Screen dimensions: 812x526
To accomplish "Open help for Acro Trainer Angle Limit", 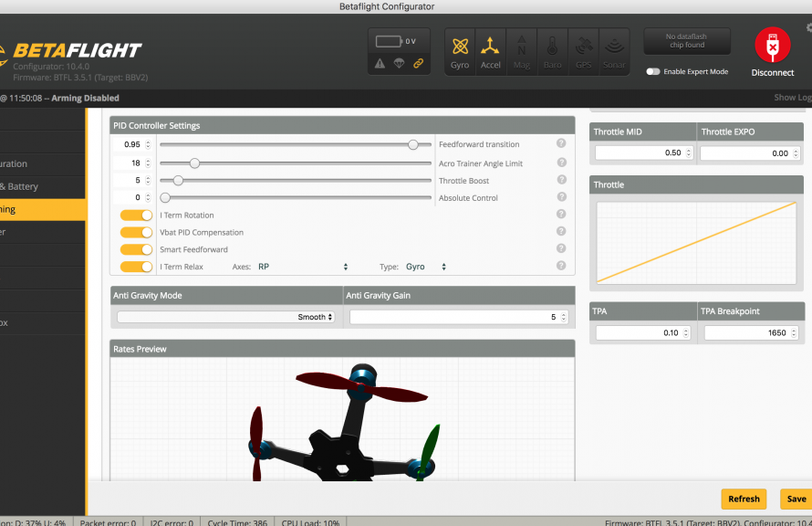I will [561, 163].
